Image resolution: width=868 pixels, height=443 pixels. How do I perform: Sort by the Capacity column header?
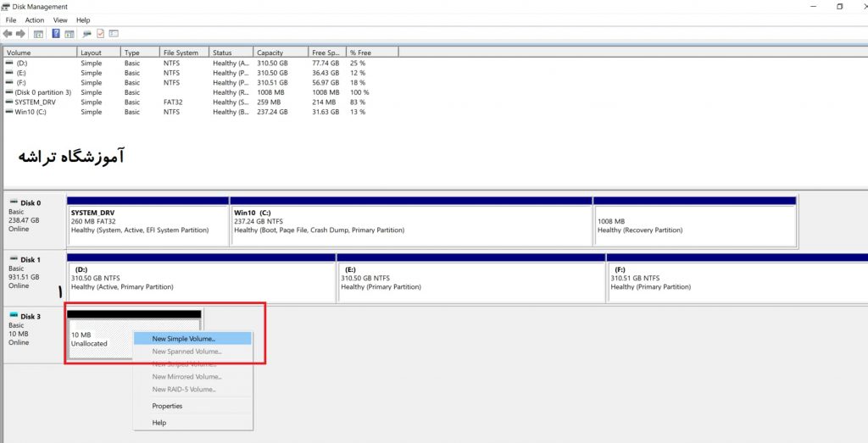click(x=281, y=53)
